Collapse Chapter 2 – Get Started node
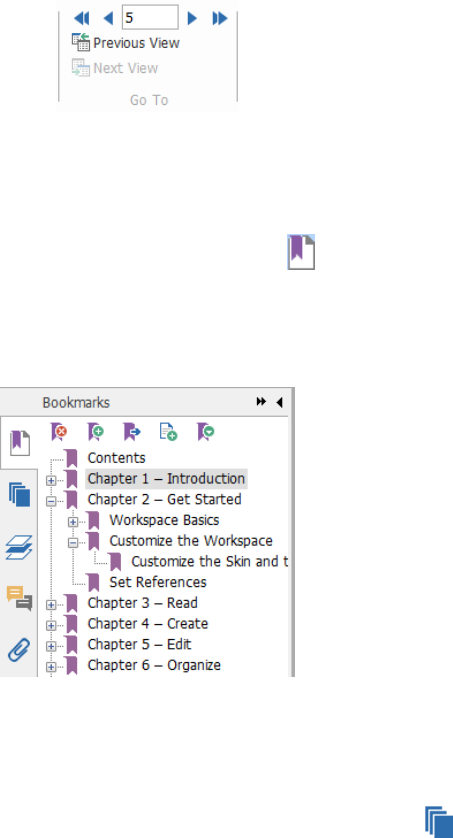This screenshot has height=838, width=453. click(x=51, y=501)
